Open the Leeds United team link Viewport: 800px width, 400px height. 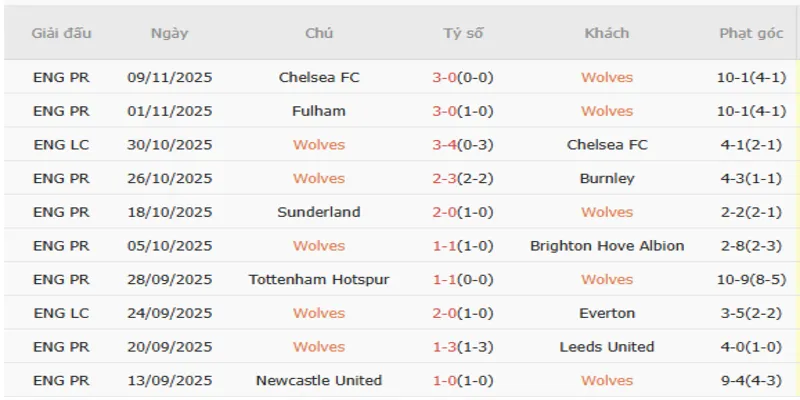coord(607,347)
